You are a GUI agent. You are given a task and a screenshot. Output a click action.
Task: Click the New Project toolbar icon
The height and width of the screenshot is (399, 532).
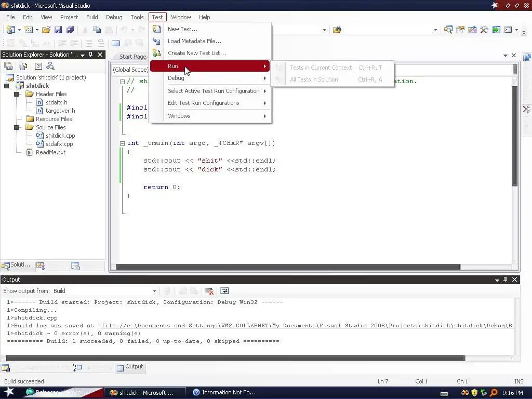click(10, 30)
